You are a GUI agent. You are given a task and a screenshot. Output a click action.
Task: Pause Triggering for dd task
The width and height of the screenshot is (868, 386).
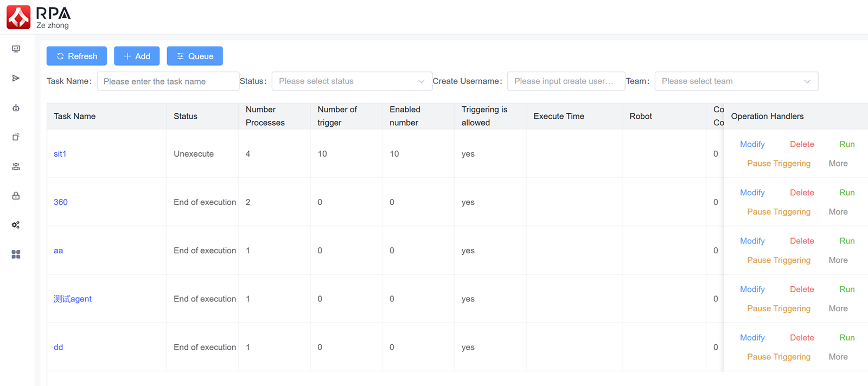pyautogui.click(x=778, y=357)
